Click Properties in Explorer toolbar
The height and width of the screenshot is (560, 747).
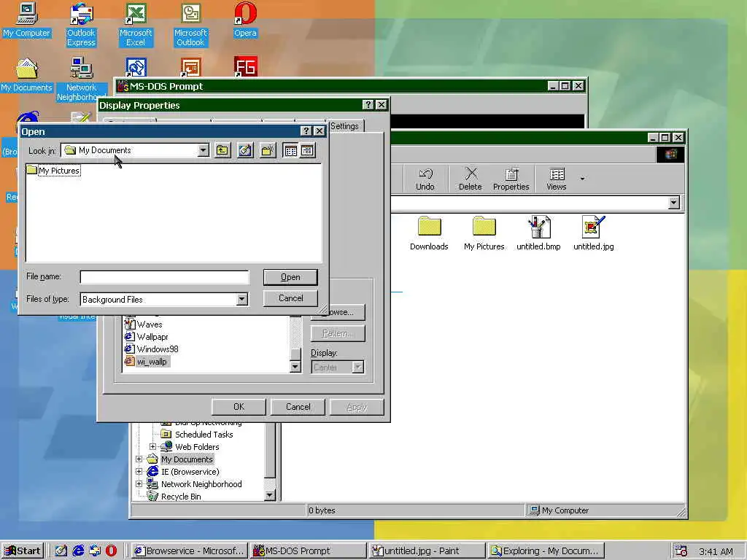[511, 179]
